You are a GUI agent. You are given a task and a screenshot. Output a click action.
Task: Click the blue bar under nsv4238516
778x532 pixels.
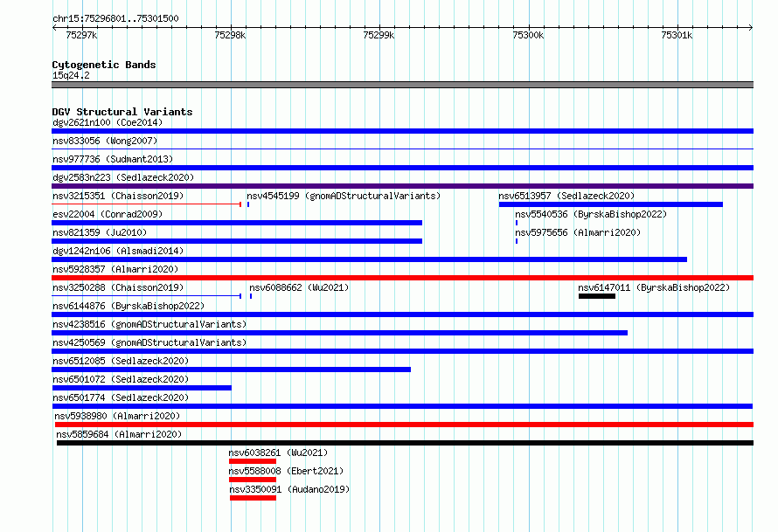click(339, 333)
